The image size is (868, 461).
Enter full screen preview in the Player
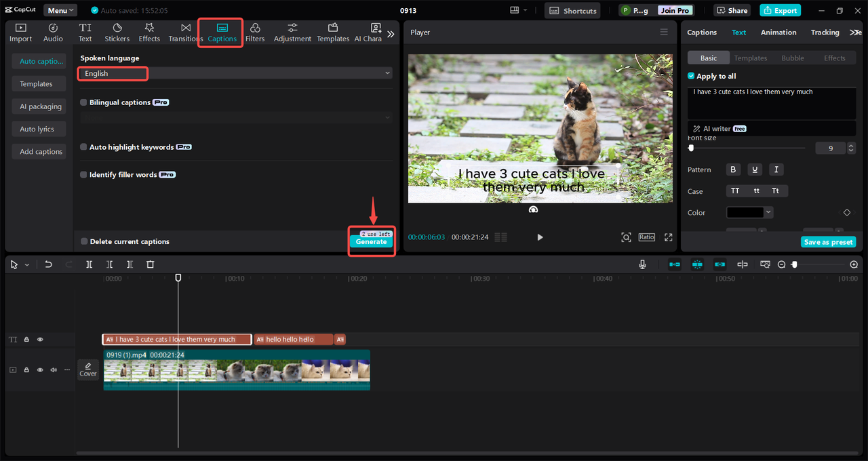click(x=669, y=237)
